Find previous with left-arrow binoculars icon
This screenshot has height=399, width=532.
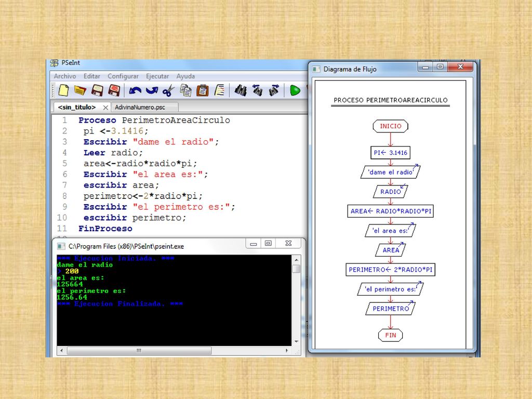pos(258,90)
